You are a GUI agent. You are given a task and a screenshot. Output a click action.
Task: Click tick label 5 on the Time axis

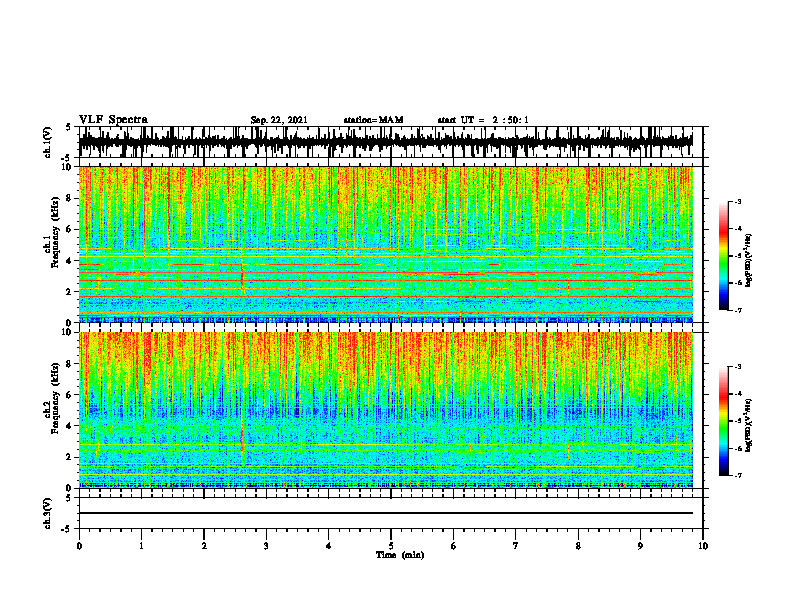[391, 546]
